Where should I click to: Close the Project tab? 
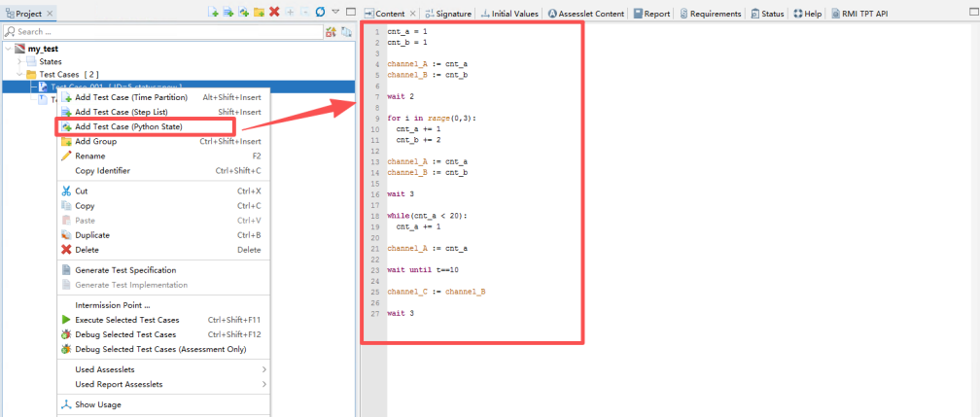tap(50, 14)
